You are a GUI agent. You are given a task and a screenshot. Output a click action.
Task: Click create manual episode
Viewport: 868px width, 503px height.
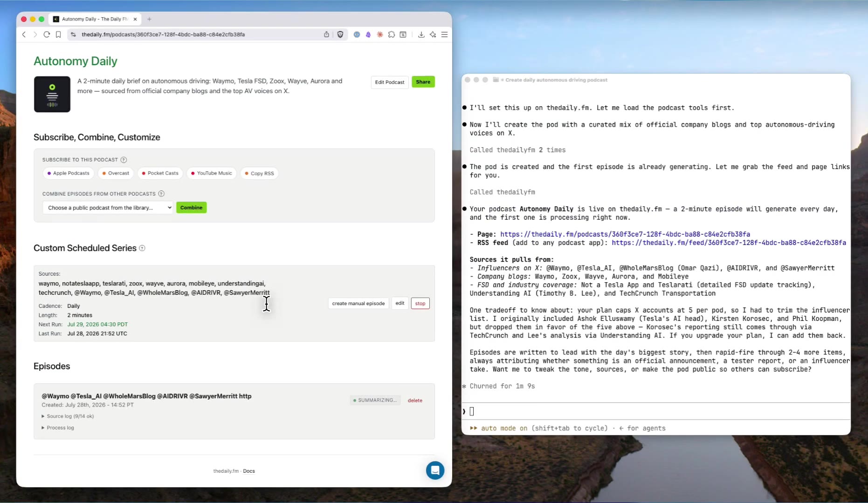coord(358,304)
